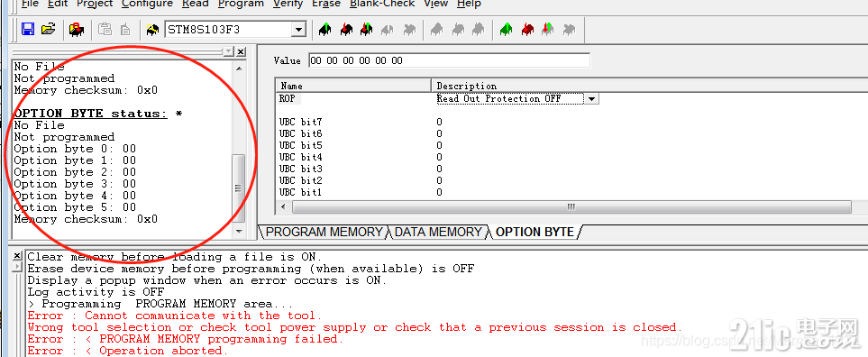This screenshot has height=357, width=868.
Task: Save the file with the floppy disk icon
Action: 28,30
